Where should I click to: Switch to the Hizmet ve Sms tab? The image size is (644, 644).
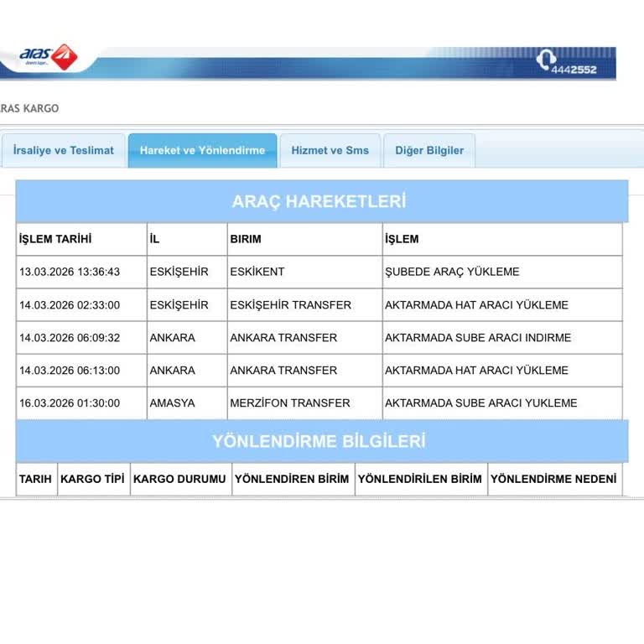coord(330,150)
